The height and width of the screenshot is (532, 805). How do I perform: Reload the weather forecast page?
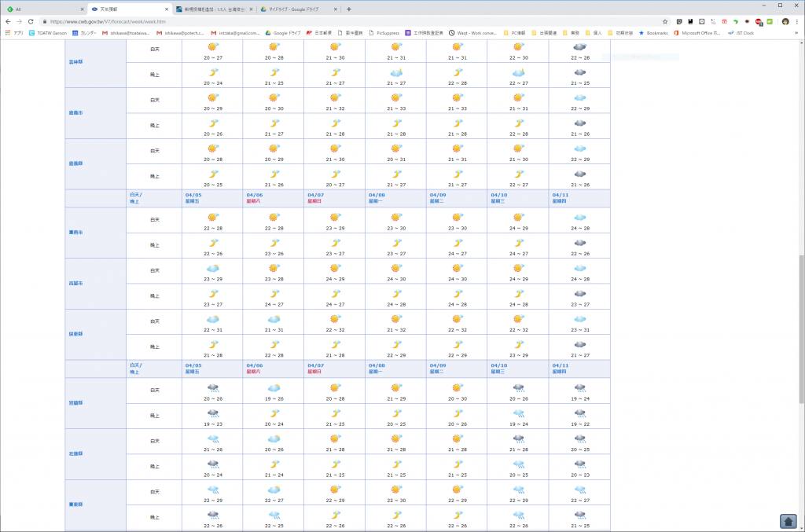31,21
